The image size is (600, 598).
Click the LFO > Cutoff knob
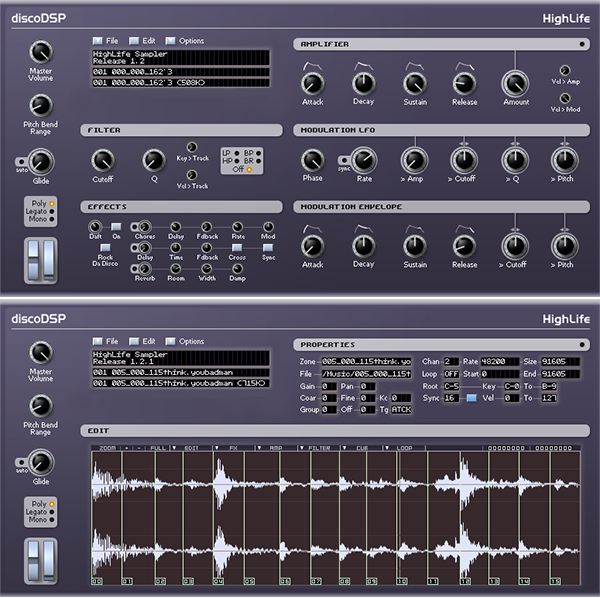click(464, 160)
